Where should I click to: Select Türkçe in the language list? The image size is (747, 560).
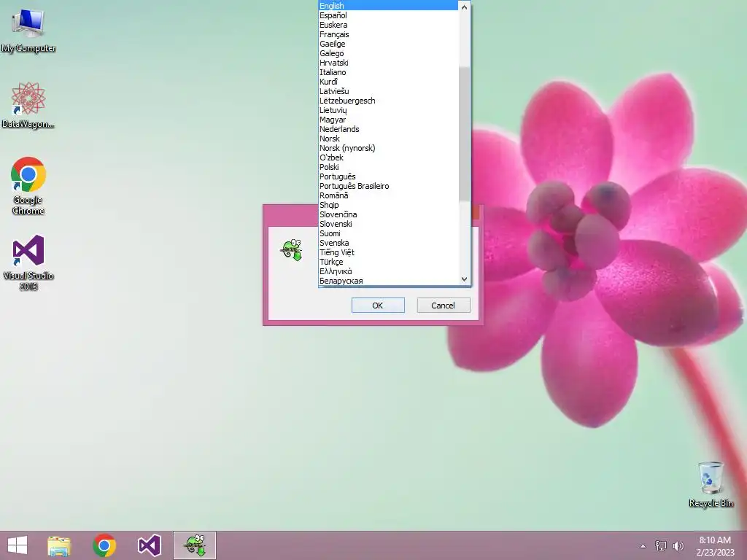388,262
